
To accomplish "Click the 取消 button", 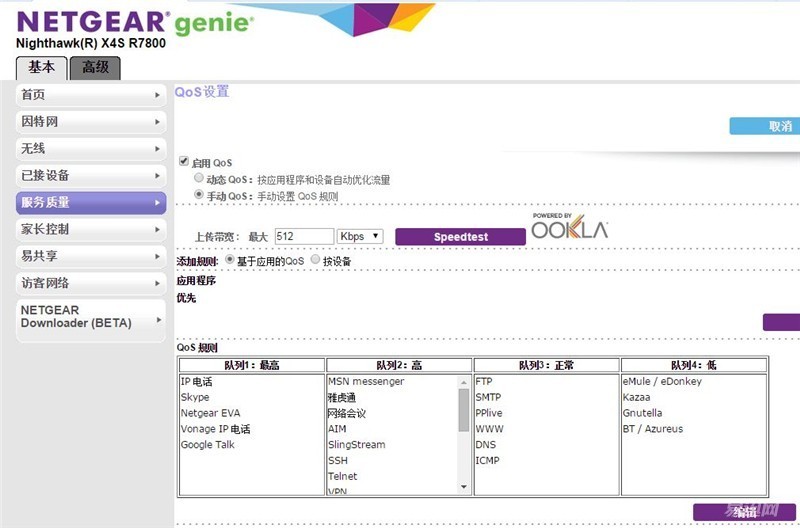I will [764, 126].
